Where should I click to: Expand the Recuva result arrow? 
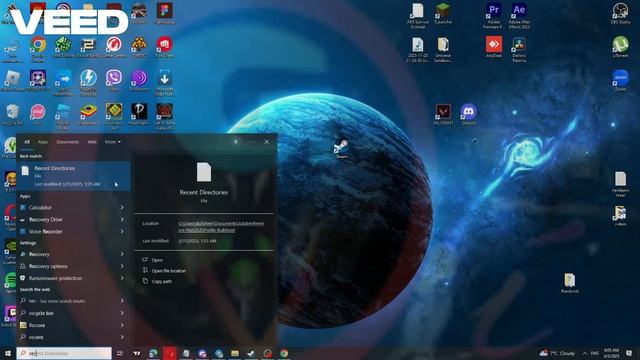coord(122,325)
